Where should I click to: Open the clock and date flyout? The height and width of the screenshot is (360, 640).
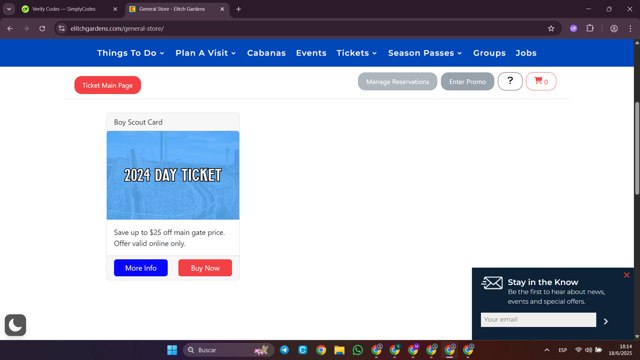[620, 350]
